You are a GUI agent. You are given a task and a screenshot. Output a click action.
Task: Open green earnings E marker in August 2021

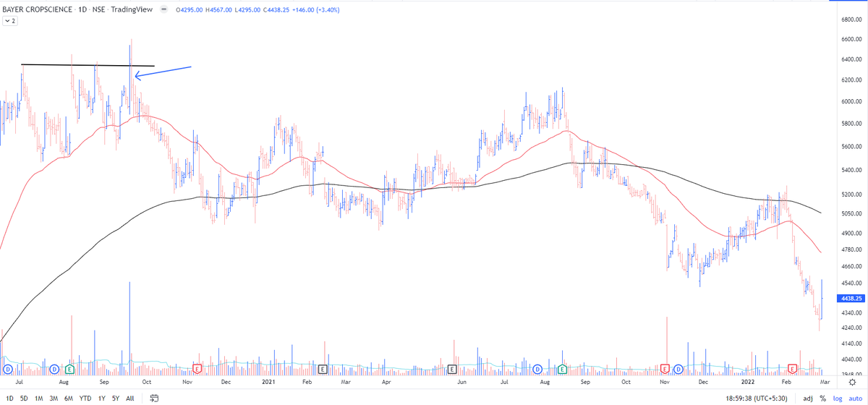[x=561, y=369]
